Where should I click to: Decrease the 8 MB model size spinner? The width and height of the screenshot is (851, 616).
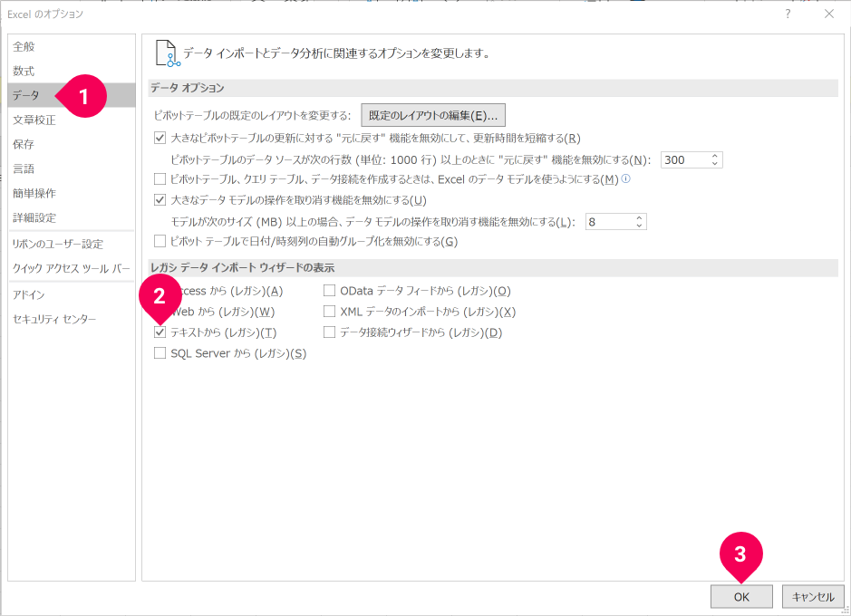tap(639, 226)
